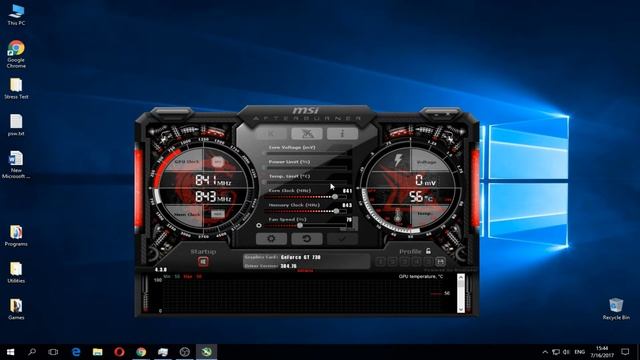Click the 0 mV voltage readout
The height and width of the screenshot is (360, 640).
pyautogui.click(x=425, y=180)
